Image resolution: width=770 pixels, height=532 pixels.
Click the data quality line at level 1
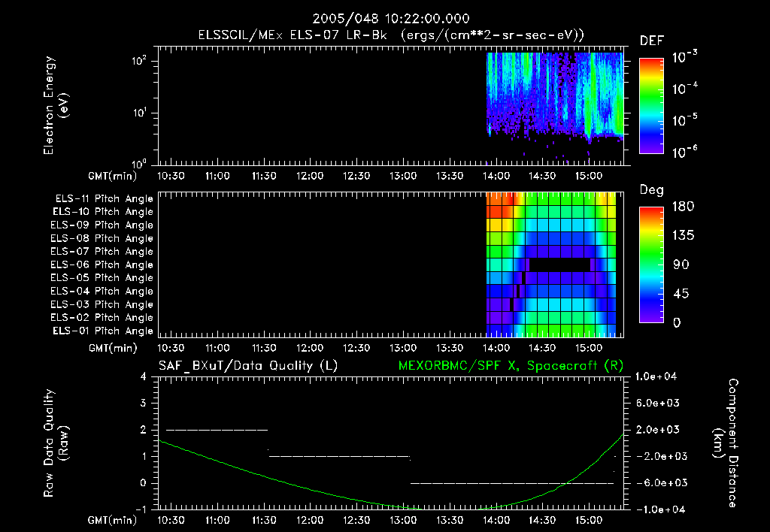(x=339, y=456)
